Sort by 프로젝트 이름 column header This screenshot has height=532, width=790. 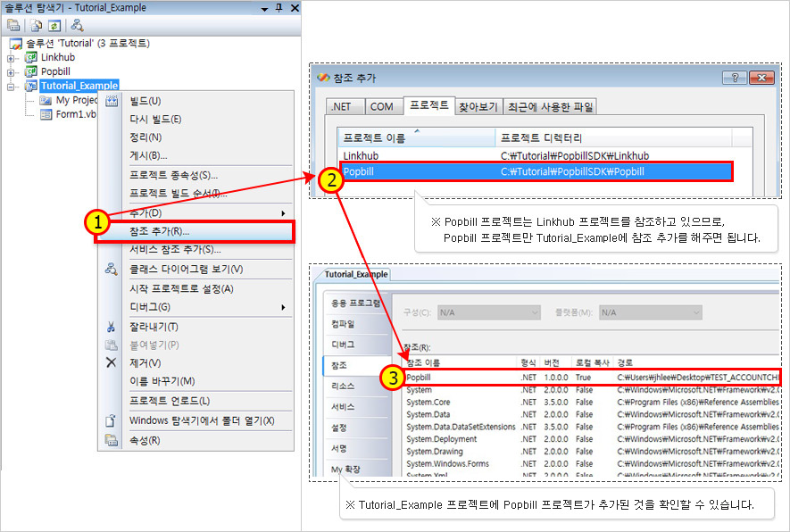tap(417, 137)
